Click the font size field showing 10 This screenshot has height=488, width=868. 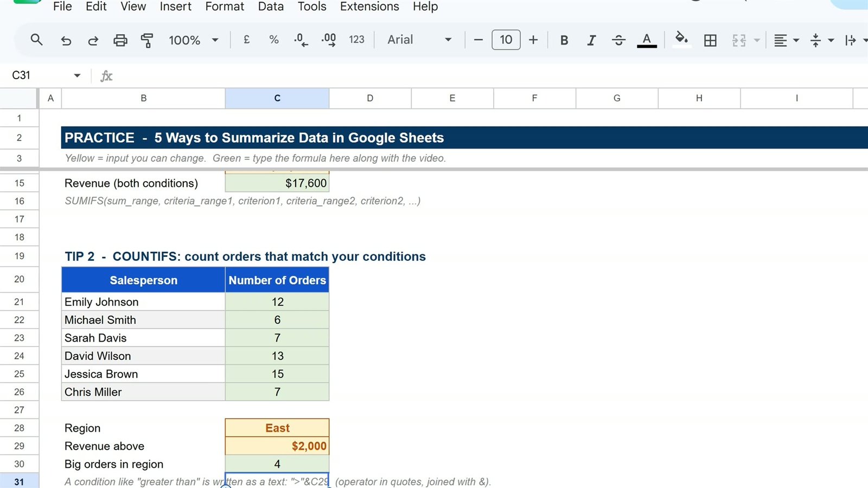[506, 40]
